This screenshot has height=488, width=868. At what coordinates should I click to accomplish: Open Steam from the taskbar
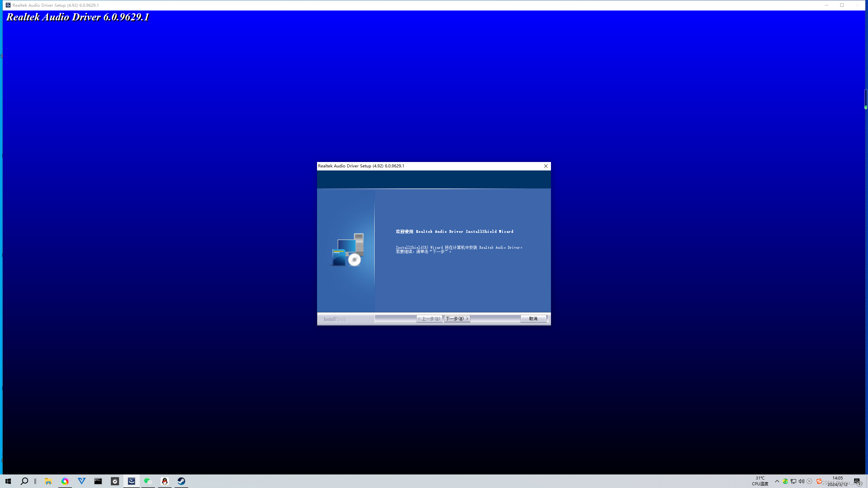pos(181,481)
